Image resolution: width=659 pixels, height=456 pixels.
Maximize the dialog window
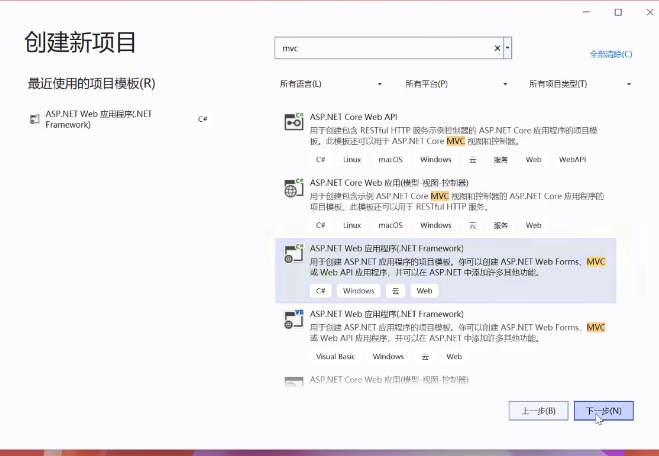coord(618,13)
